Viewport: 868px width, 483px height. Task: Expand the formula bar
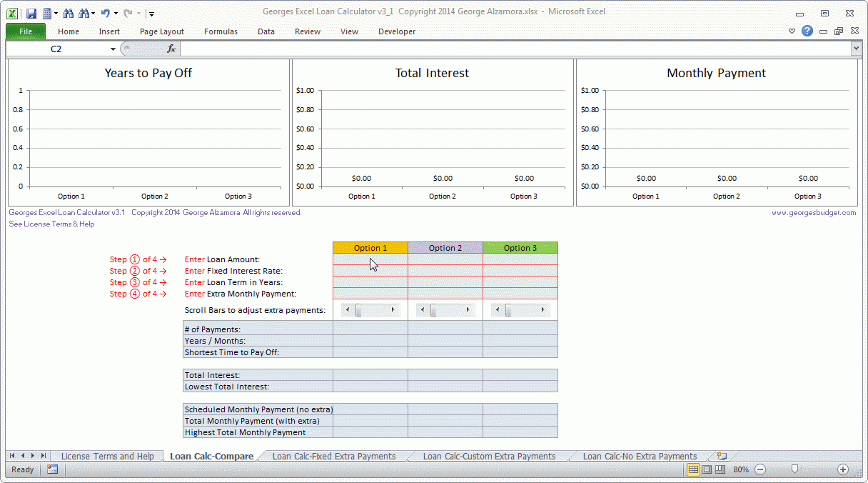[x=856, y=49]
